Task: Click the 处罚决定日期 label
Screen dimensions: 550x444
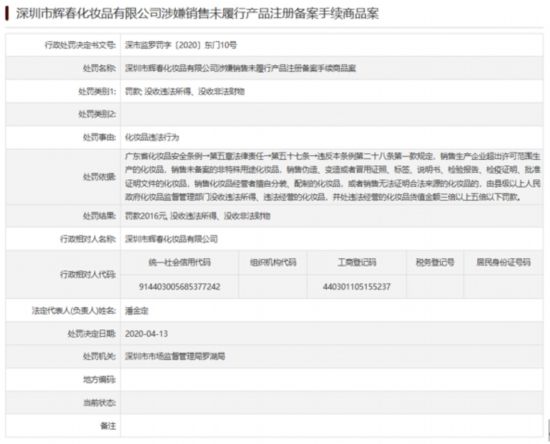Action: click(92, 334)
